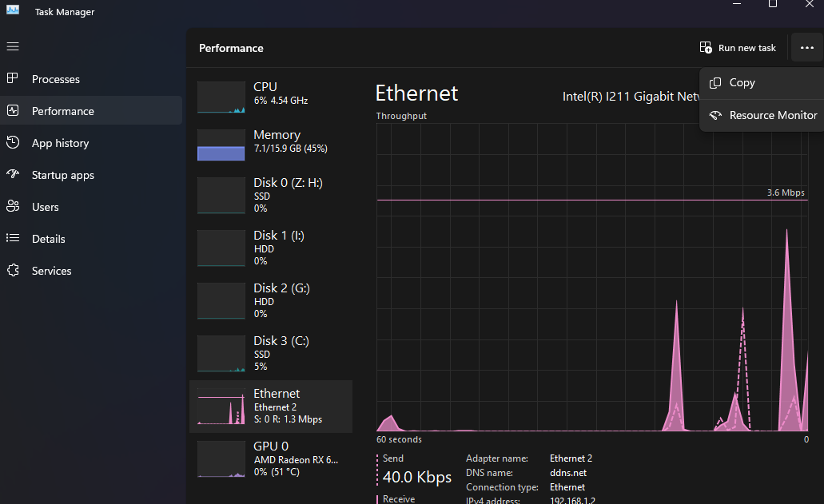Click the Users people icon

point(13,207)
